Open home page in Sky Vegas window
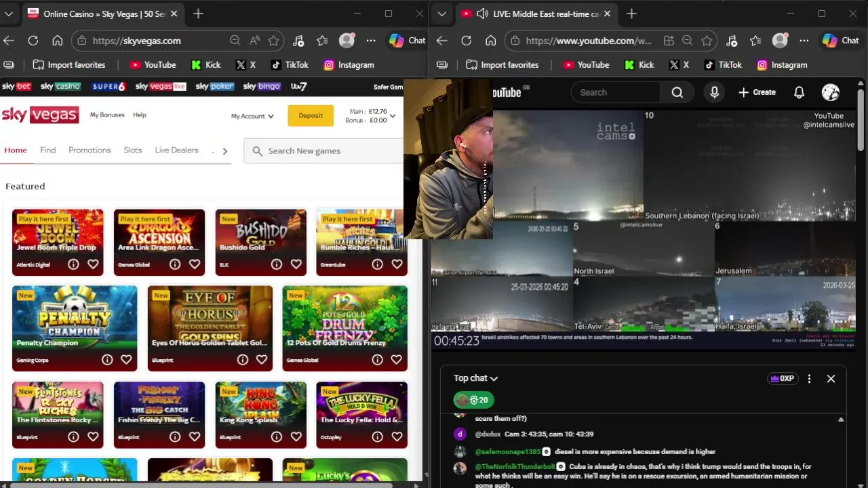The image size is (868, 488). 58,41
